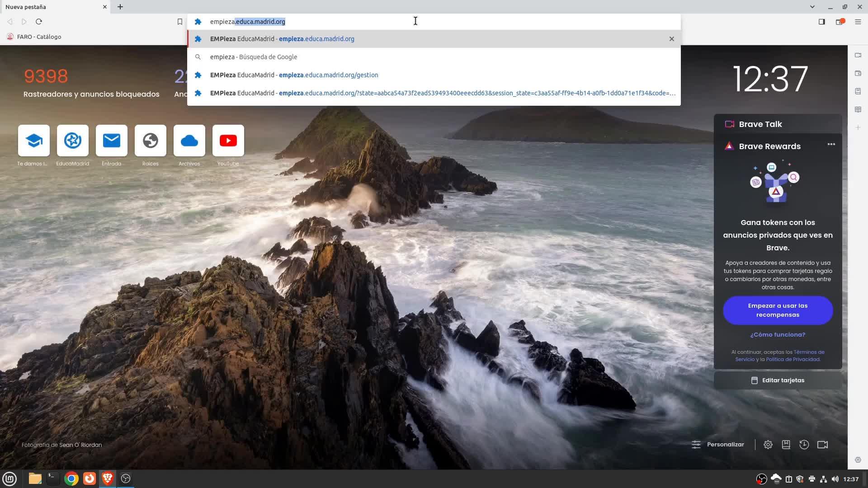This screenshot has width=868, height=488.
Task: Open the new tab plus button
Action: click(x=120, y=7)
